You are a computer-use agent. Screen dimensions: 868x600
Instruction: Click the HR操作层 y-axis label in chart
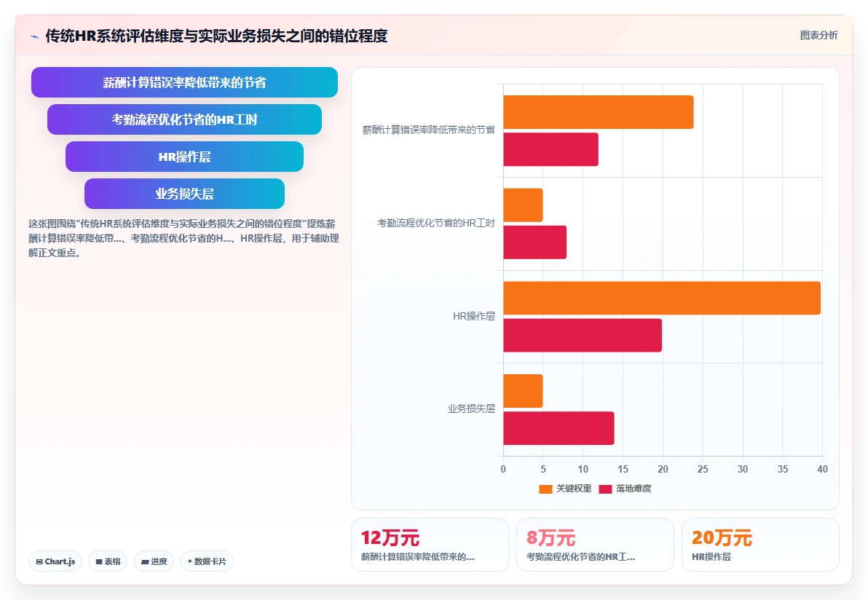coord(474,316)
